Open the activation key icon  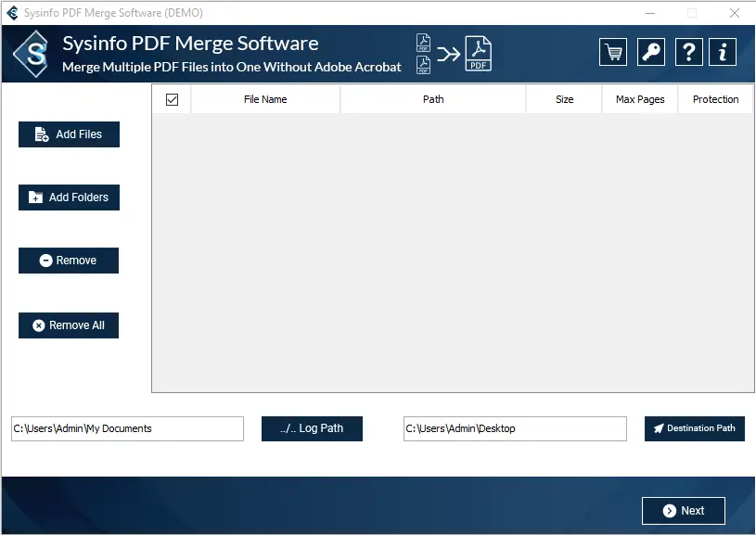click(651, 52)
